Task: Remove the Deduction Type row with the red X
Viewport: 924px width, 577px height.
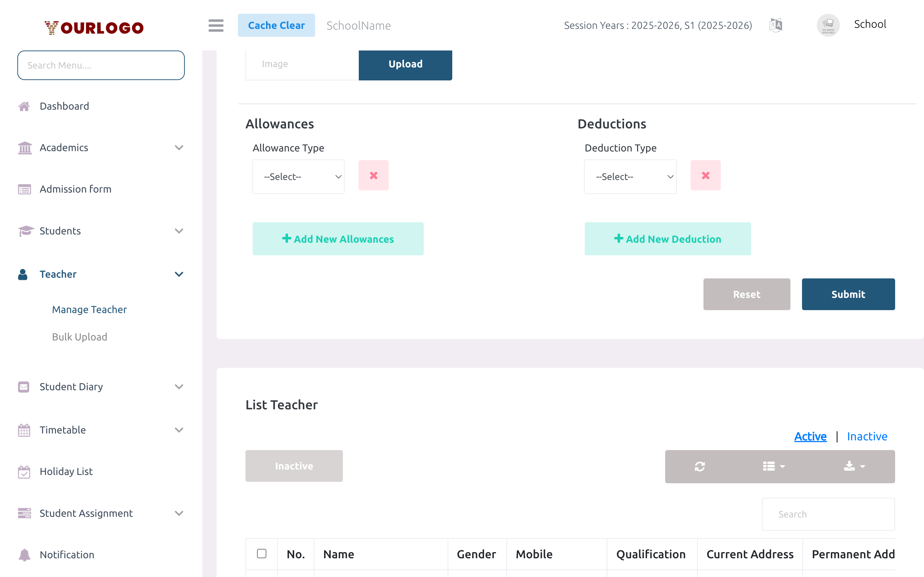Action: pos(705,175)
